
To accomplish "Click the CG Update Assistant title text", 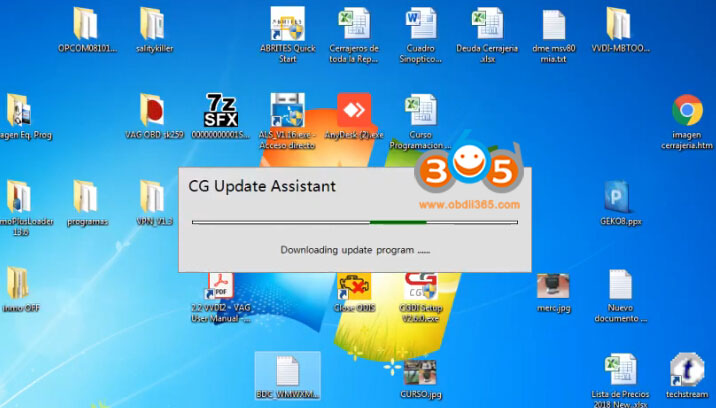I will click(x=262, y=186).
